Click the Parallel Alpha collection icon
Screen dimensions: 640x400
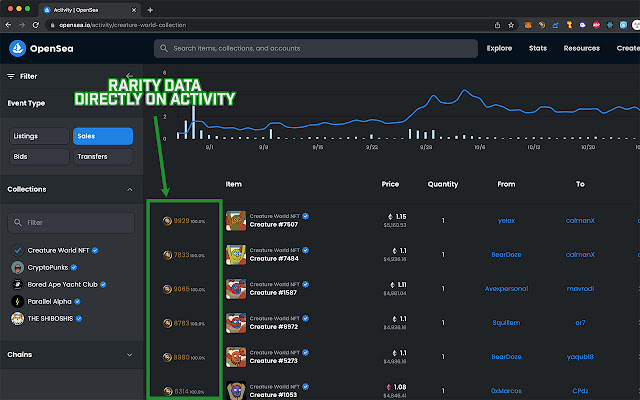[x=17, y=301]
